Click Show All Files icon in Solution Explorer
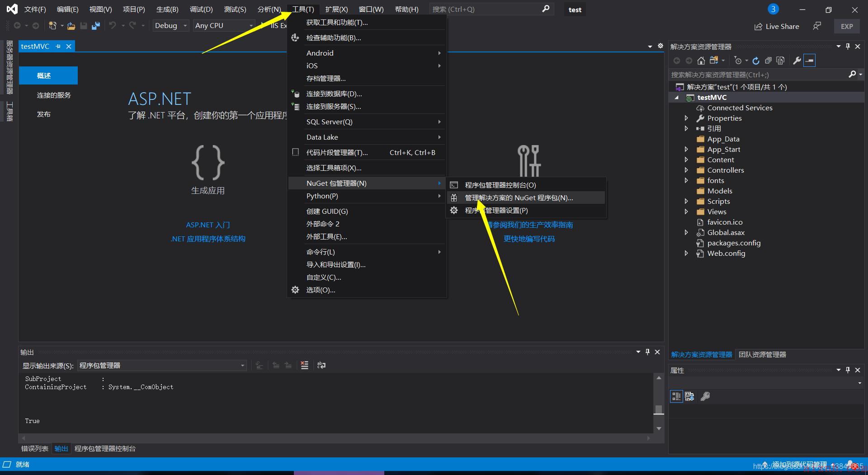868x475 pixels. pyautogui.click(x=780, y=61)
